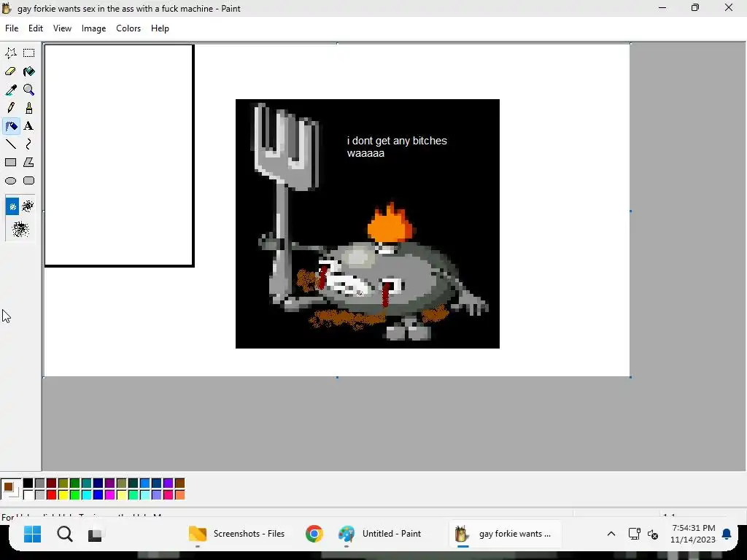Pick the navy palette color

tap(98, 483)
